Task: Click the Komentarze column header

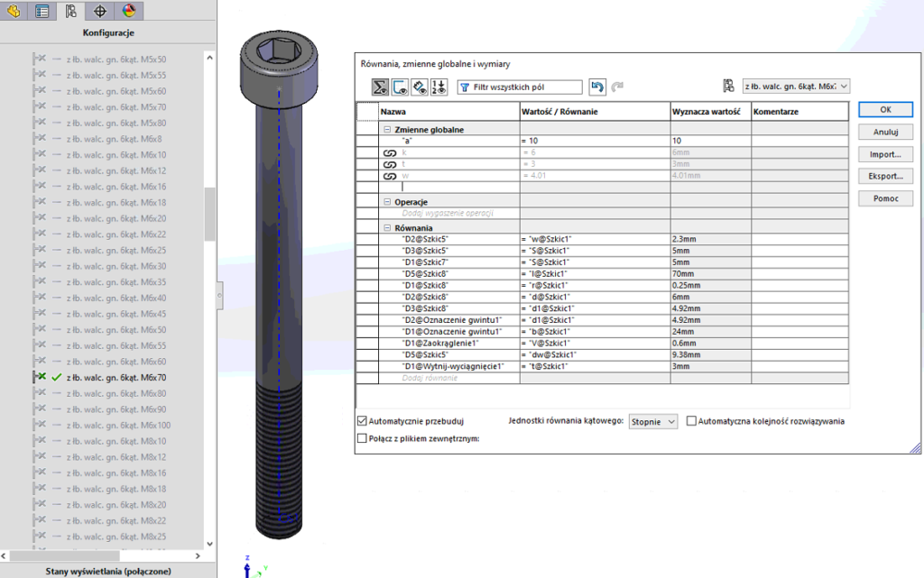Action: pyautogui.click(x=799, y=111)
